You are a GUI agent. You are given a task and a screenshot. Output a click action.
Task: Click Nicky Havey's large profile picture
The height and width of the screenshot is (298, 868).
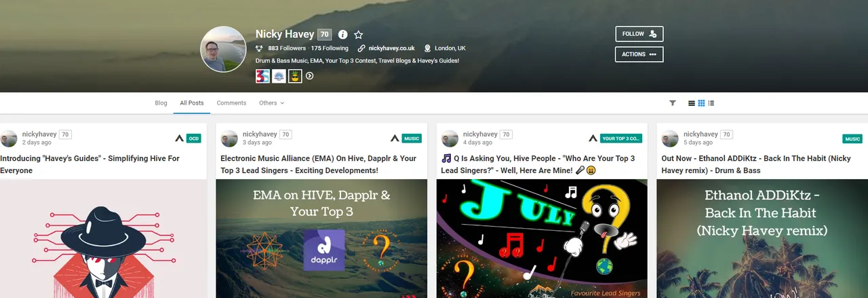[223, 49]
